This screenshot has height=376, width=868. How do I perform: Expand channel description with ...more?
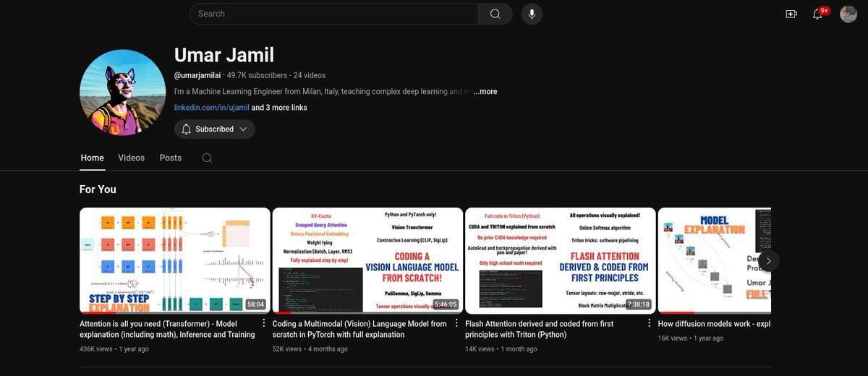coord(485,92)
